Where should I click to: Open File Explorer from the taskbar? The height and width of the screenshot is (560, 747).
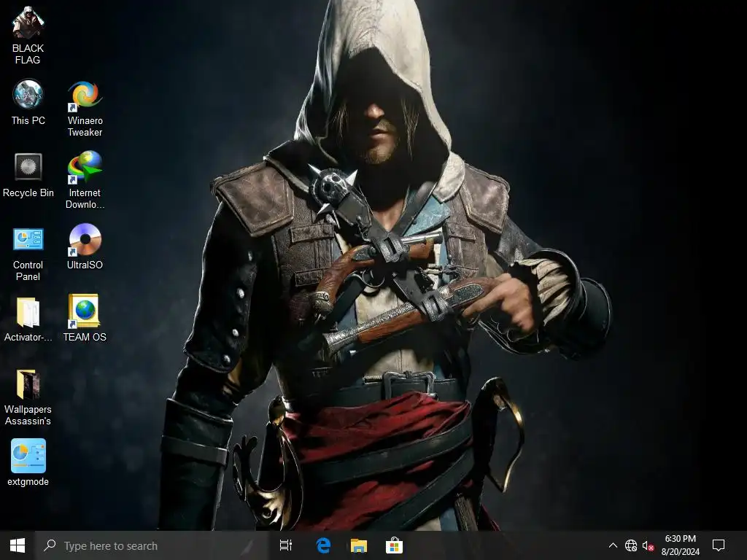click(x=359, y=545)
